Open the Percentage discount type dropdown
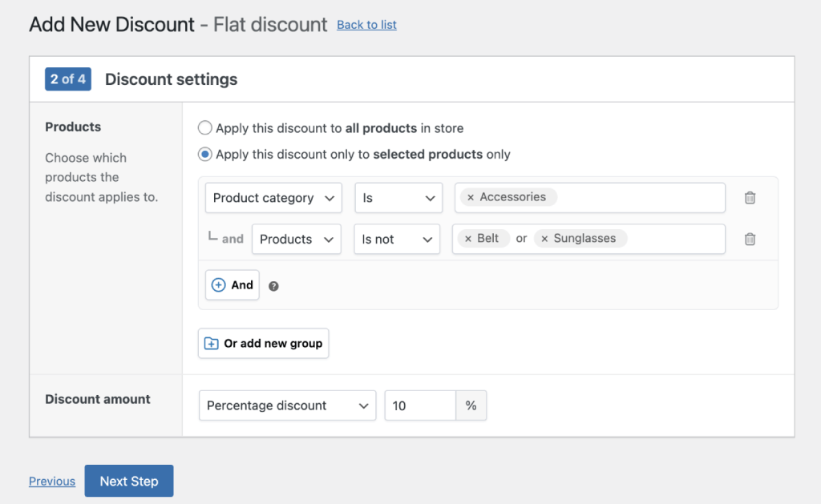The width and height of the screenshot is (821, 504). pyautogui.click(x=287, y=405)
